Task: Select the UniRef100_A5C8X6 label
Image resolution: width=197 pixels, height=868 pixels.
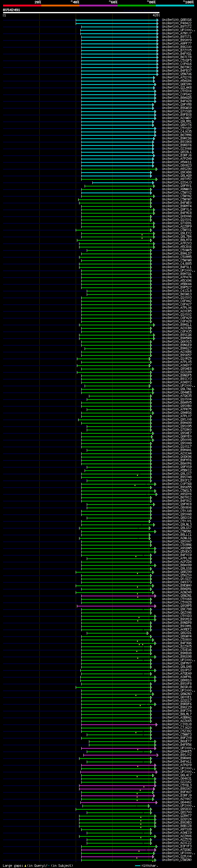Action: point(176,247)
